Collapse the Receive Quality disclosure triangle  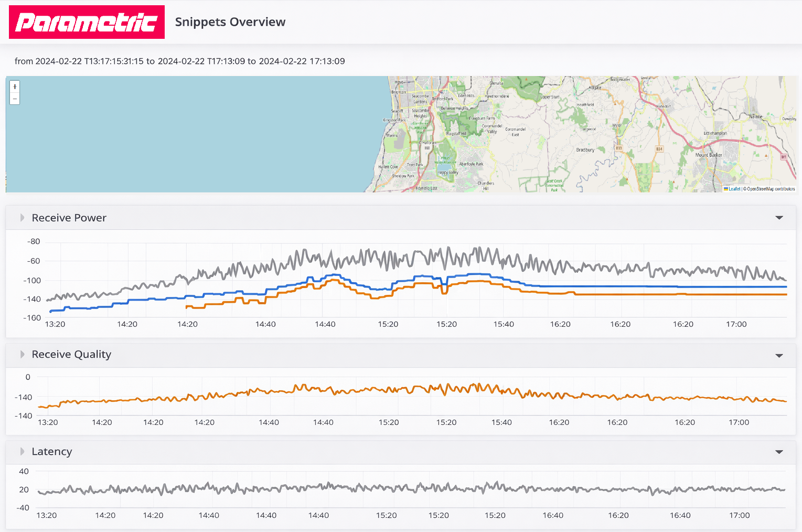click(22, 355)
